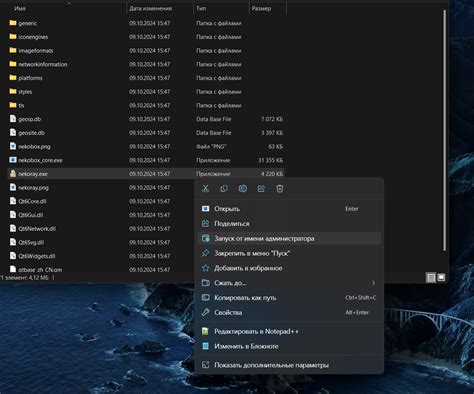Sort by the Размер column header
Viewport: 474px width, 394px height.
pos(261,8)
